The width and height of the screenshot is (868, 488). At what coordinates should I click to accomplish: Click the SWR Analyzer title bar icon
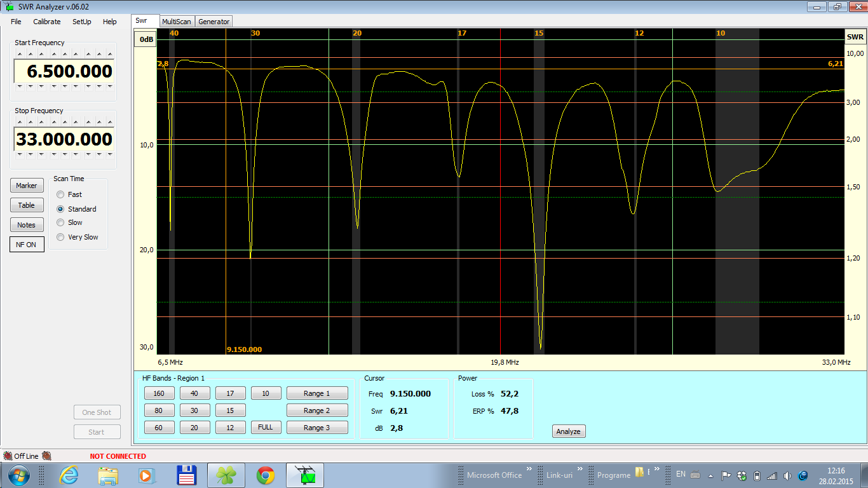10,6
